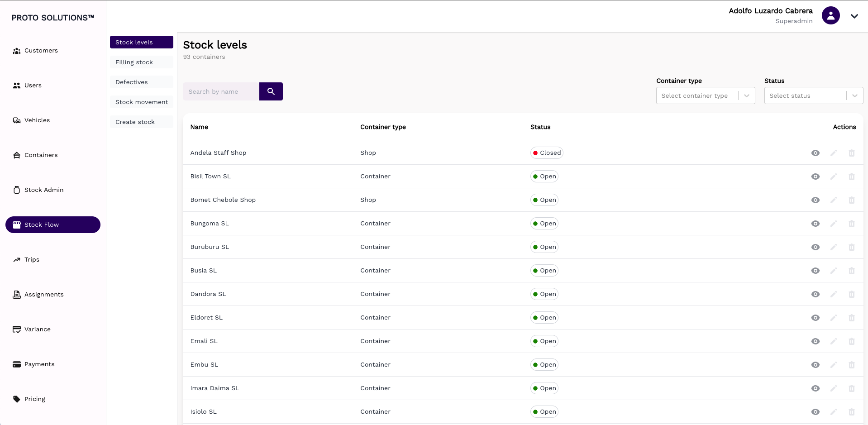Viewport: 868px width, 425px height.
Task: Delete Imara Daima SL with trash icon
Action: click(x=852, y=388)
